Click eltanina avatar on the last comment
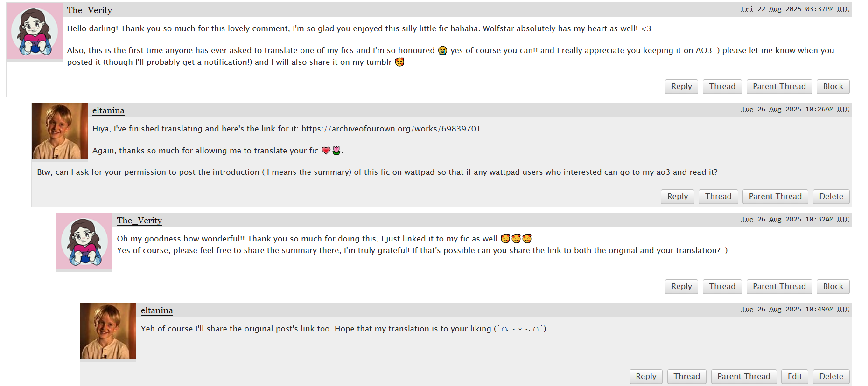Image resolution: width=868 pixels, height=386 pixels. pyautogui.click(x=108, y=331)
